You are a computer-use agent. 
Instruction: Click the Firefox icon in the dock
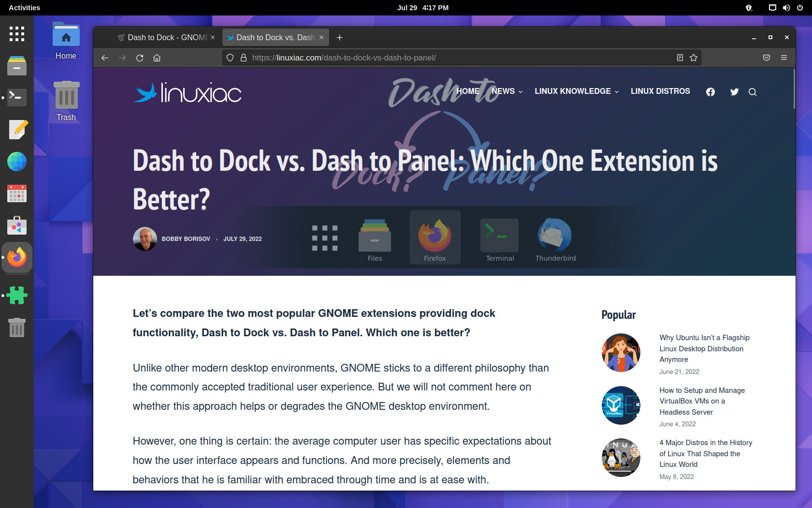click(17, 257)
